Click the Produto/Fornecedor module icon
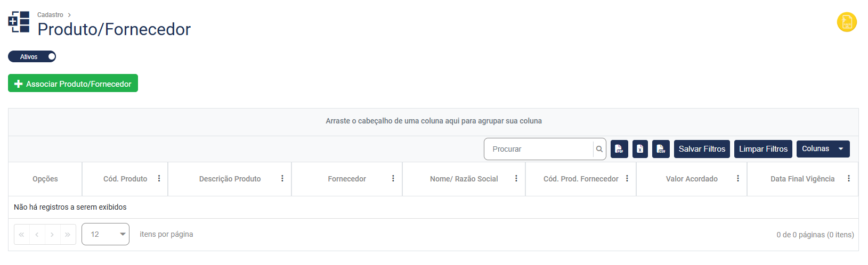Screen dimensions: 868x265 click(19, 22)
